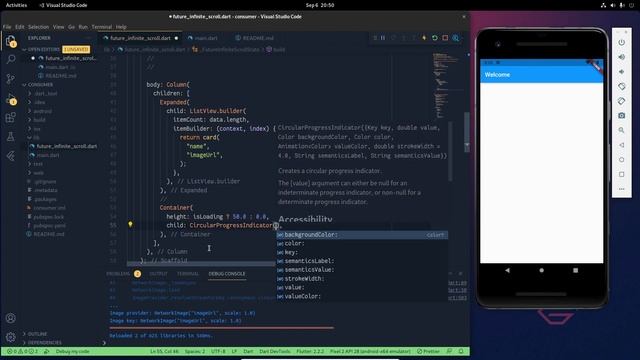Viewport: 640px width, 360px height.
Task: Click the hot reload lightning icon
Action: (424, 38)
